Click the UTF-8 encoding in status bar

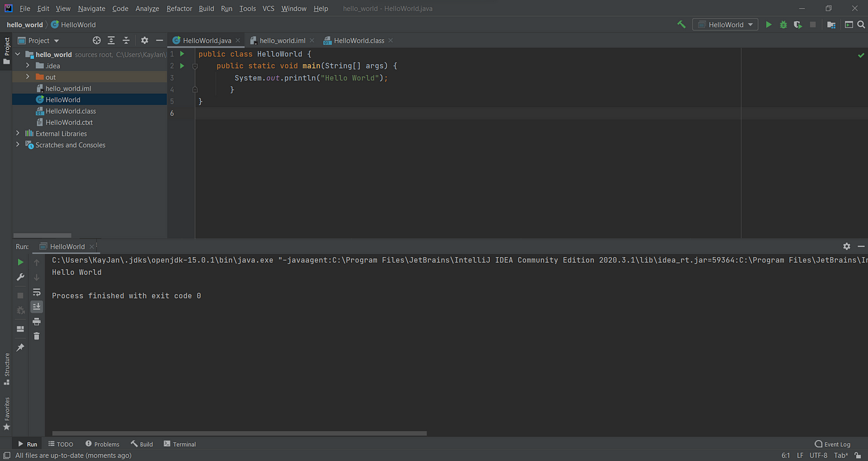(x=818, y=455)
